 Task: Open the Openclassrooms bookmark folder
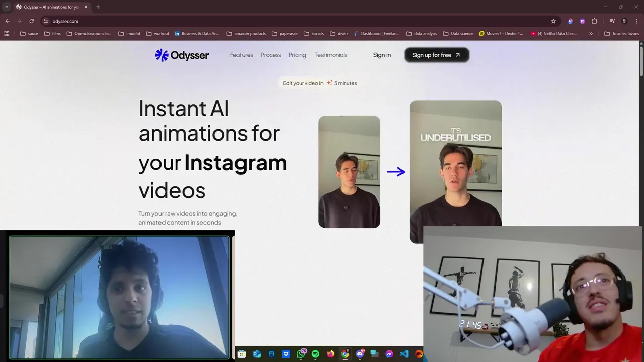coord(89,34)
